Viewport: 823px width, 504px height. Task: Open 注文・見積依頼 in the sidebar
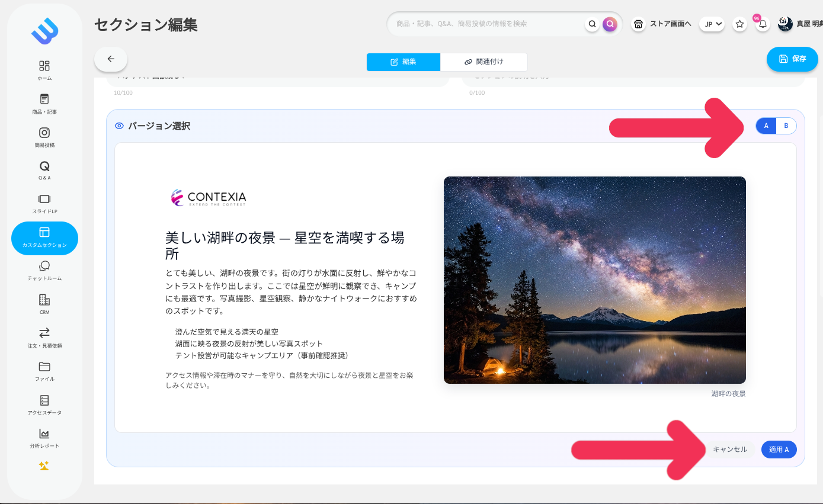(44, 338)
